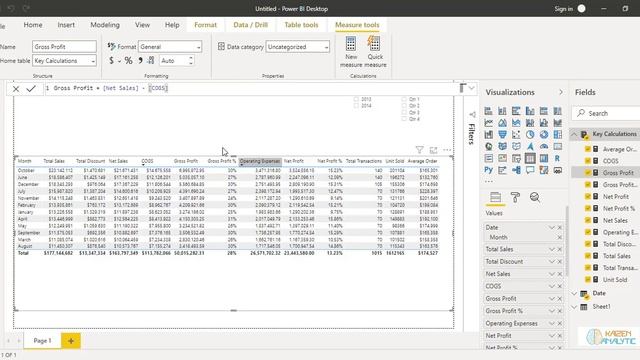This screenshot has width=640, height=360.
Task: Select the funnel chart visual
Action: (502, 135)
